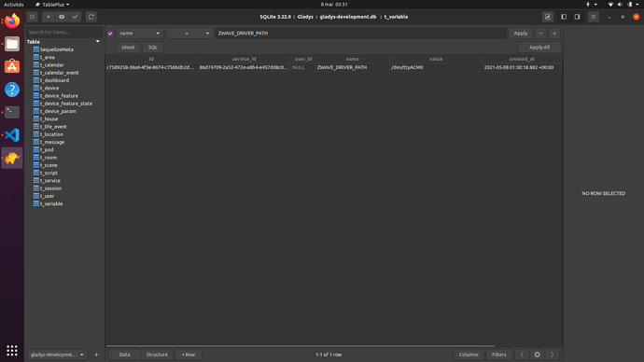The width and height of the screenshot is (644, 362).
Task: Open the filter operator '=' dropdown
Action: click(x=189, y=34)
